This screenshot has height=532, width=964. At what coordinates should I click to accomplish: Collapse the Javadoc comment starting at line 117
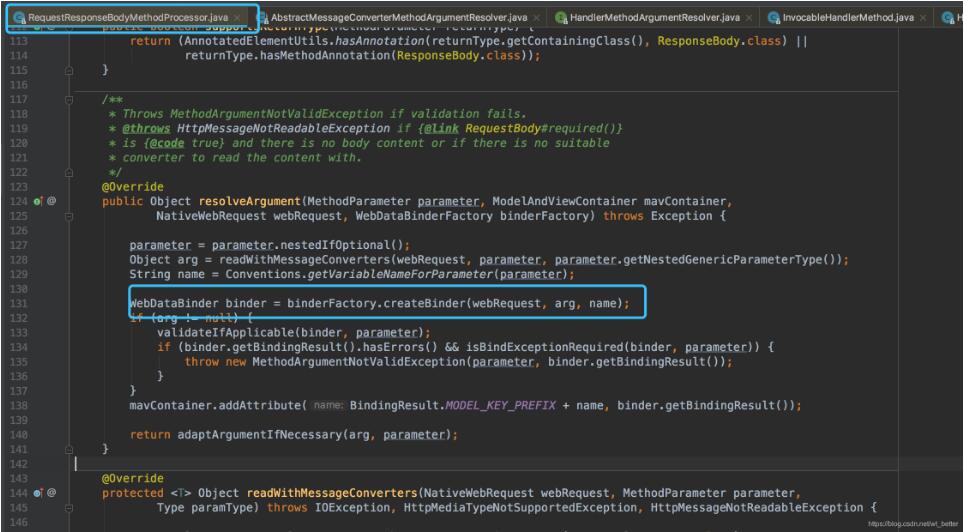pyautogui.click(x=69, y=100)
